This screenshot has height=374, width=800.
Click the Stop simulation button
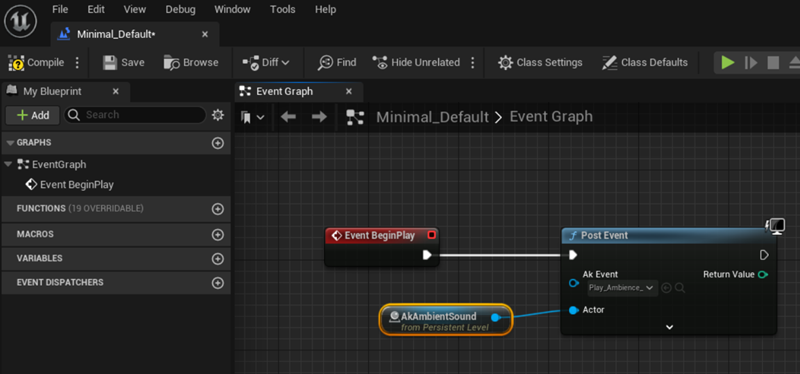(773, 63)
